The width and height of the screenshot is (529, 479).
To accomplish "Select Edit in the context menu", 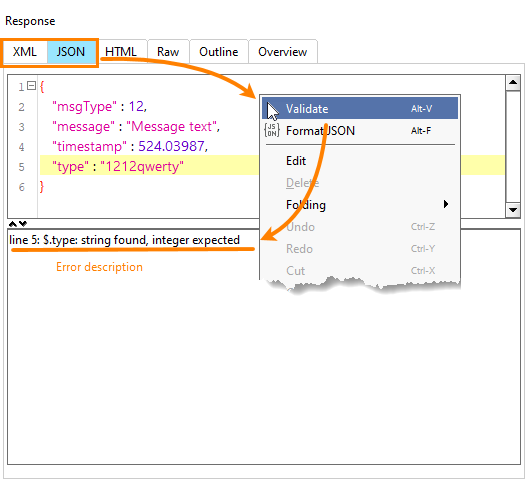I will tap(360, 161).
